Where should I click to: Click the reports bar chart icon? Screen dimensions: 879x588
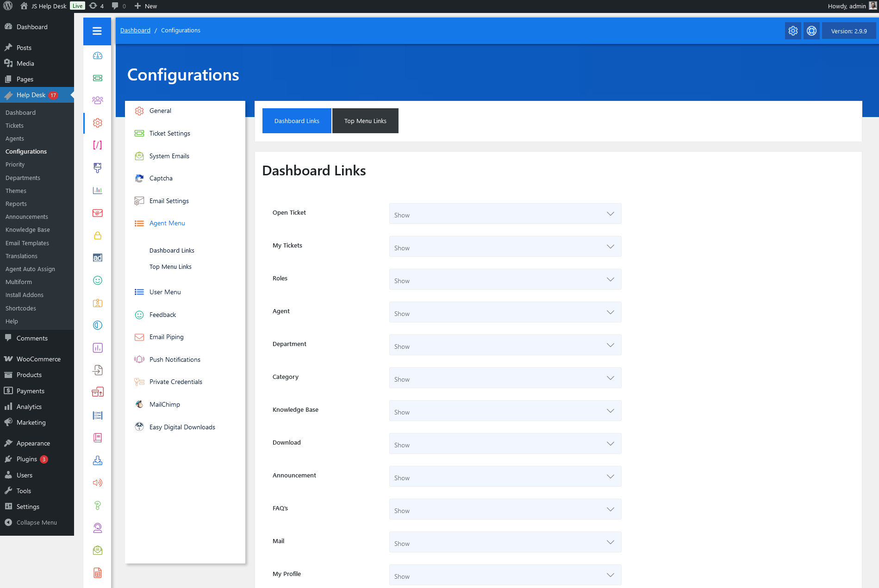[97, 191]
